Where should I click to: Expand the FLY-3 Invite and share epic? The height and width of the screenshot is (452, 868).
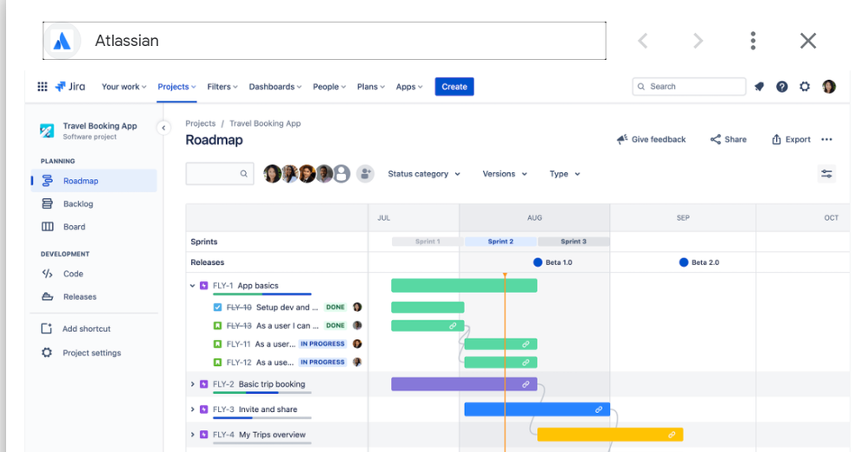click(192, 409)
